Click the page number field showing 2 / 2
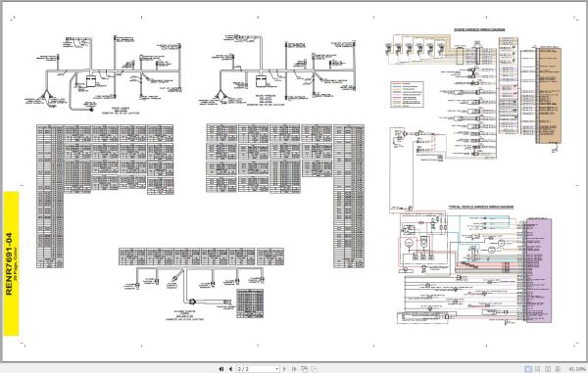 click(x=258, y=369)
